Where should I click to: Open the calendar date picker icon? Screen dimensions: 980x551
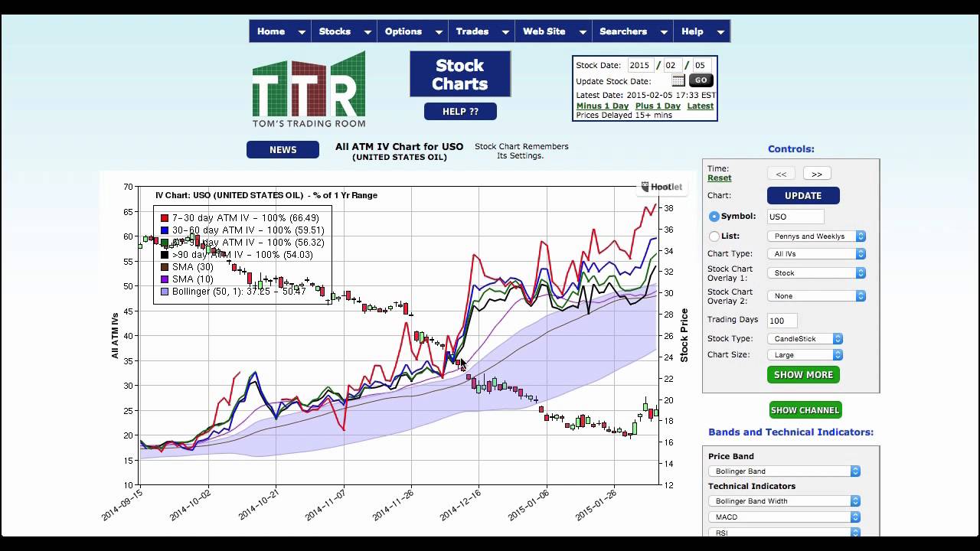[678, 80]
